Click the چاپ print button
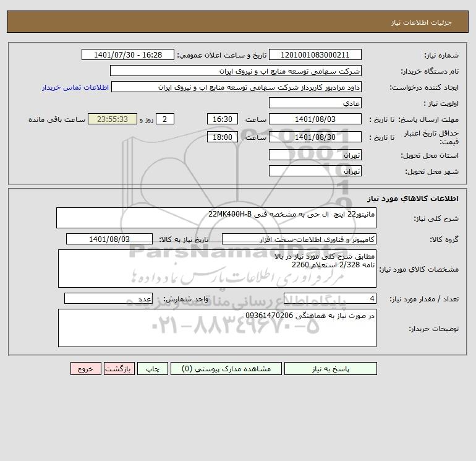476x461 pixels. tap(153, 369)
